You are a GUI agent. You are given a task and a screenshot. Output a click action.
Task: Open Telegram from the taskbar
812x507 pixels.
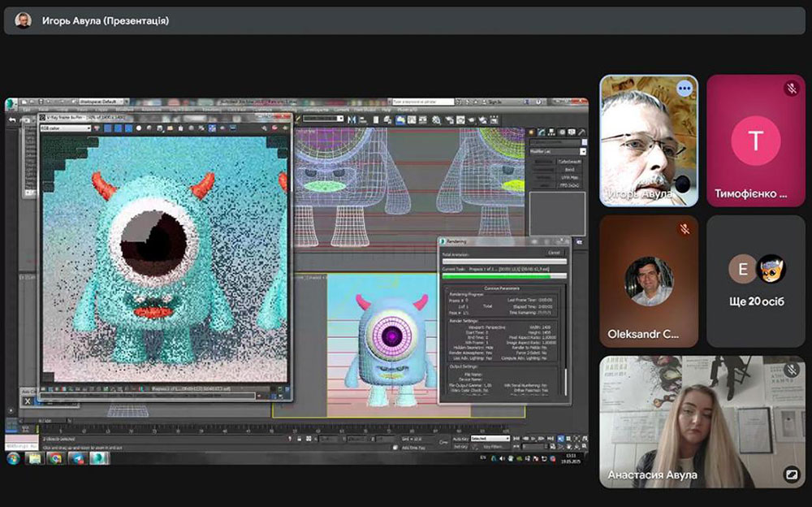(78, 459)
